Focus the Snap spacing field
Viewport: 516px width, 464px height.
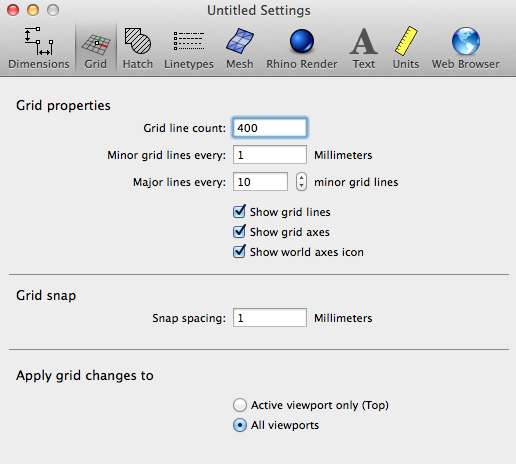[x=270, y=318]
